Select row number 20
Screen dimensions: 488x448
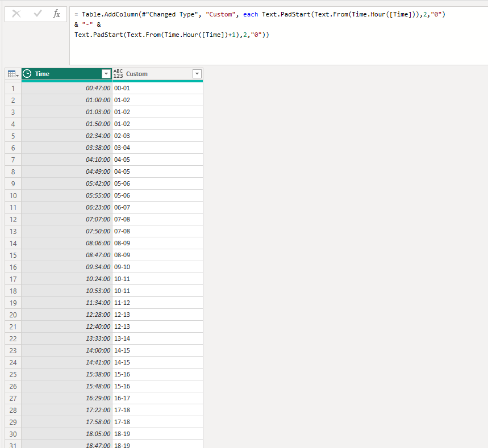click(x=13, y=315)
